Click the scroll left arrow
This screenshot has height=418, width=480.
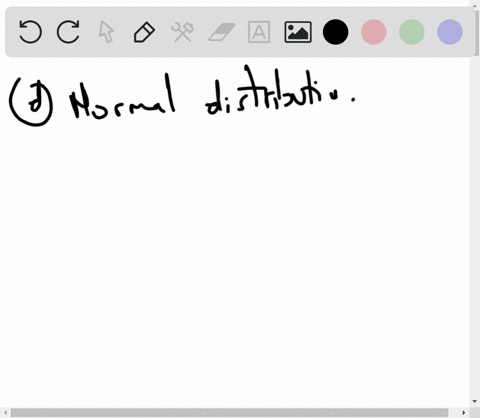(5, 413)
